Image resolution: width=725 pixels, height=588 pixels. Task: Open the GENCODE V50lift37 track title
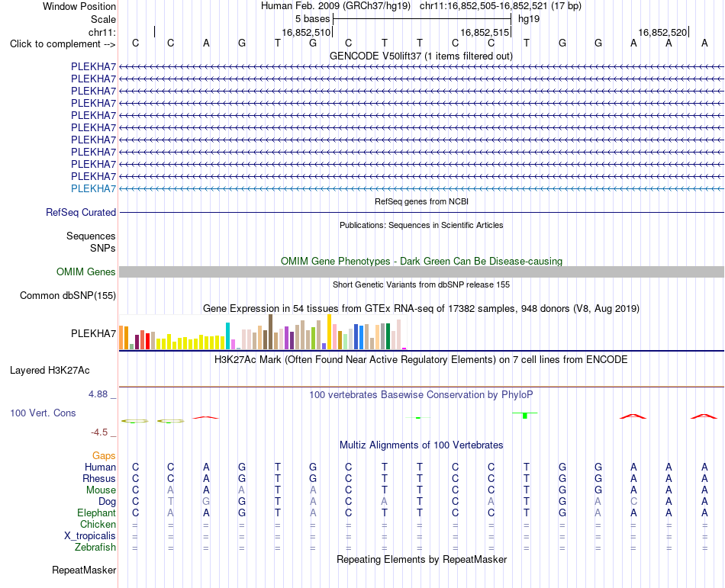tap(421, 56)
